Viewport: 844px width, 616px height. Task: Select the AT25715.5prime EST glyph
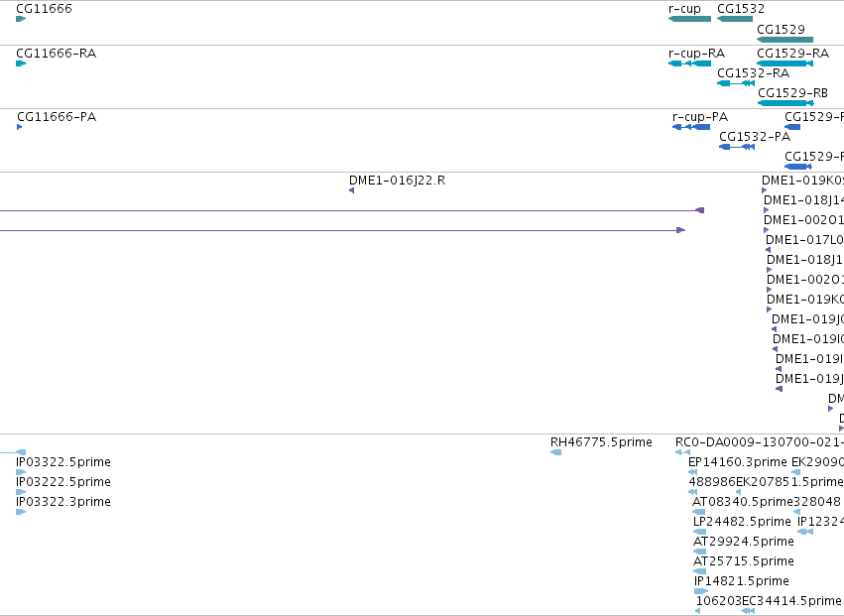pyautogui.click(x=700, y=571)
